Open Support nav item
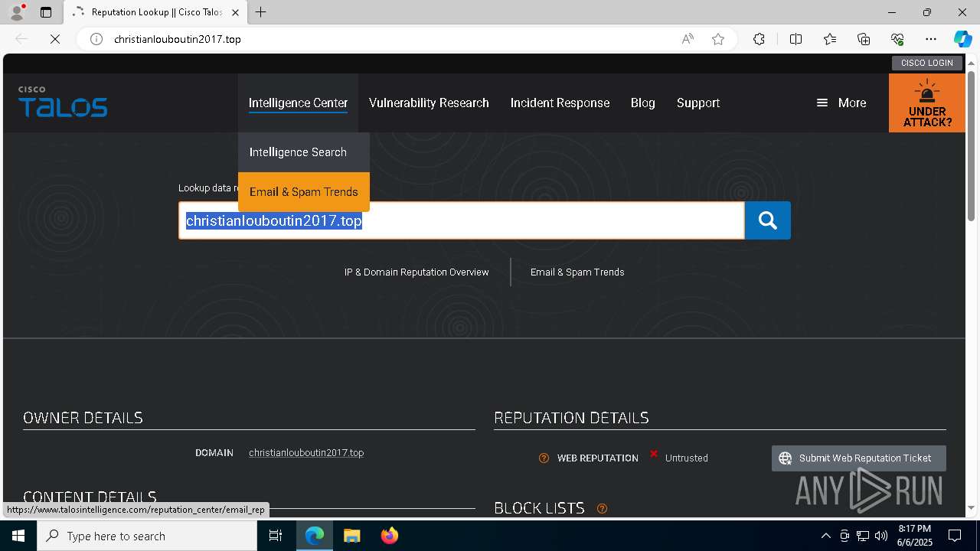Image resolution: width=980 pixels, height=551 pixels. 698,103
